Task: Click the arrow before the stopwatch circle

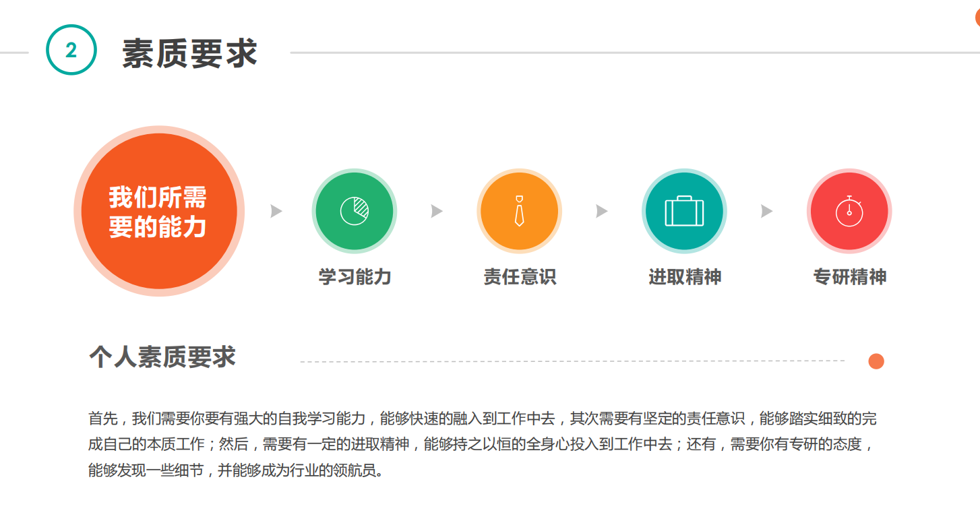Action: coord(766,211)
